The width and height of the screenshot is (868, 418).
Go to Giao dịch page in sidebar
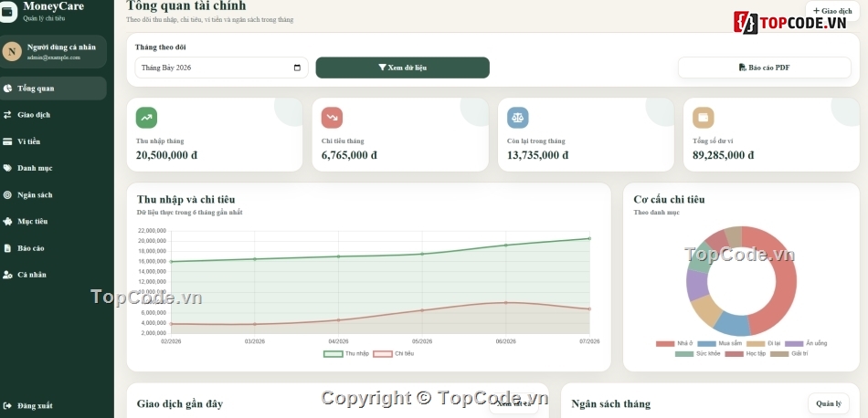[53, 115]
